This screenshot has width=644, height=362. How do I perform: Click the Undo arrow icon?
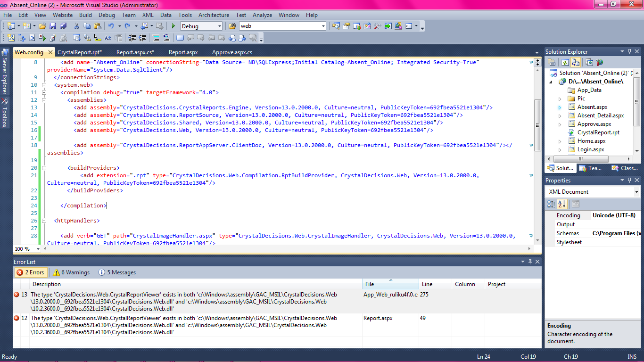click(x=111, y=26)
